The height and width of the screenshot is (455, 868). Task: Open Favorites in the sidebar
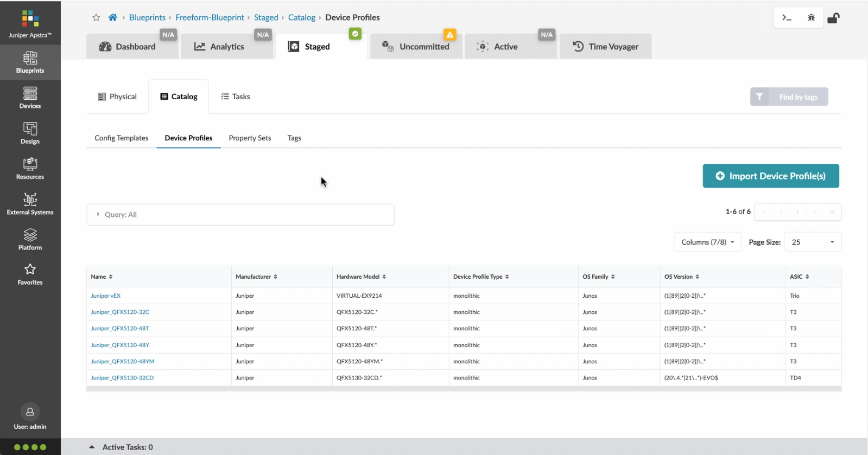[30, 274]
